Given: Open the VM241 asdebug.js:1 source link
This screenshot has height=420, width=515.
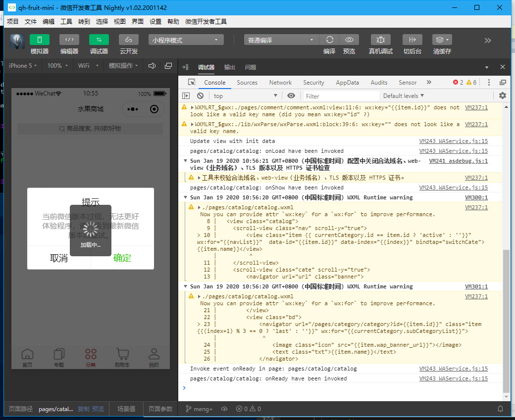Looking at the screenshot, I should pos(458,161).
